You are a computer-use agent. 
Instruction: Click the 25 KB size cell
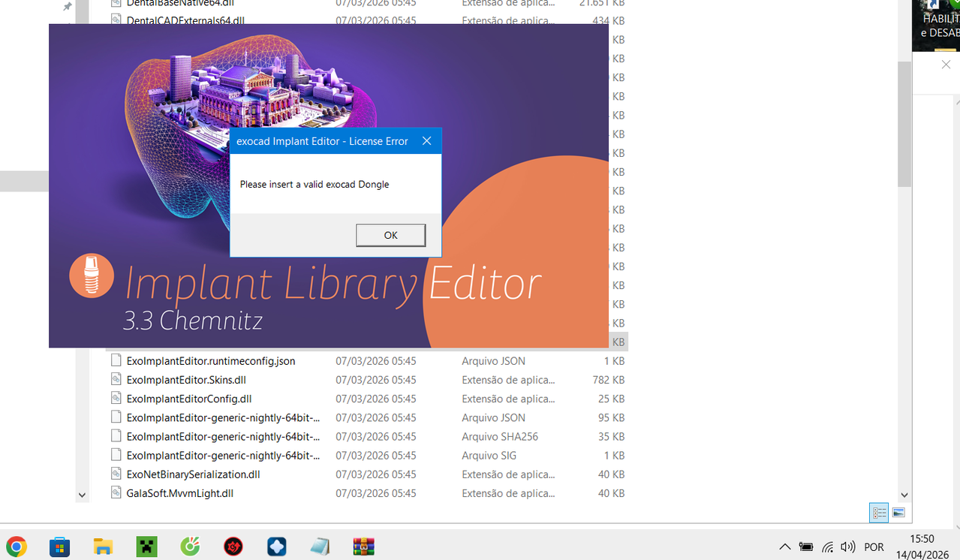(x=611, y=399)
